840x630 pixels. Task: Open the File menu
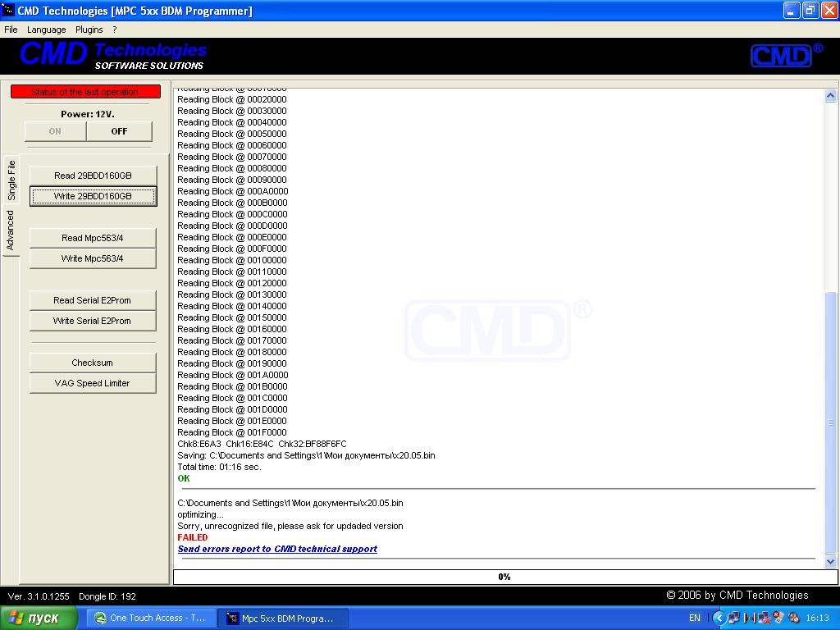[x=11, y=30]
